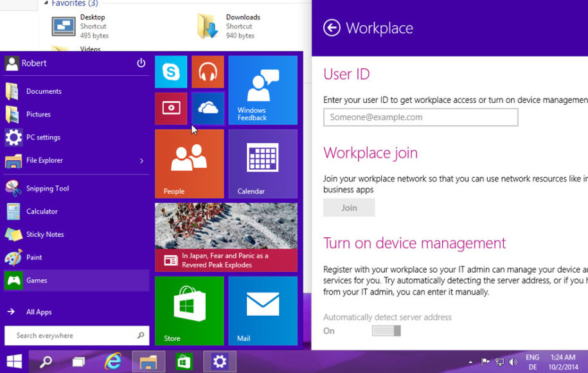588x373 pixels.
Task: Open the Store from the taskbar
Action: tap(184, 361)
